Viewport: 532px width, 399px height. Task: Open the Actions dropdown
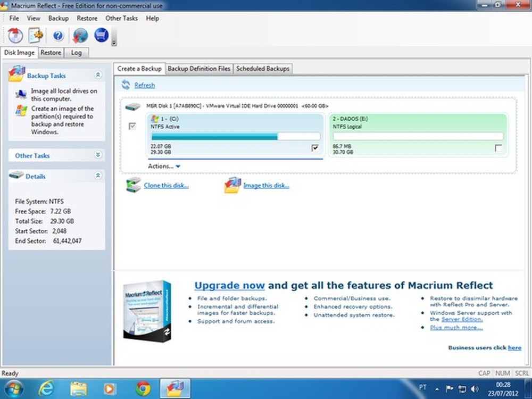pyautogui.click(x=164, y=166)
